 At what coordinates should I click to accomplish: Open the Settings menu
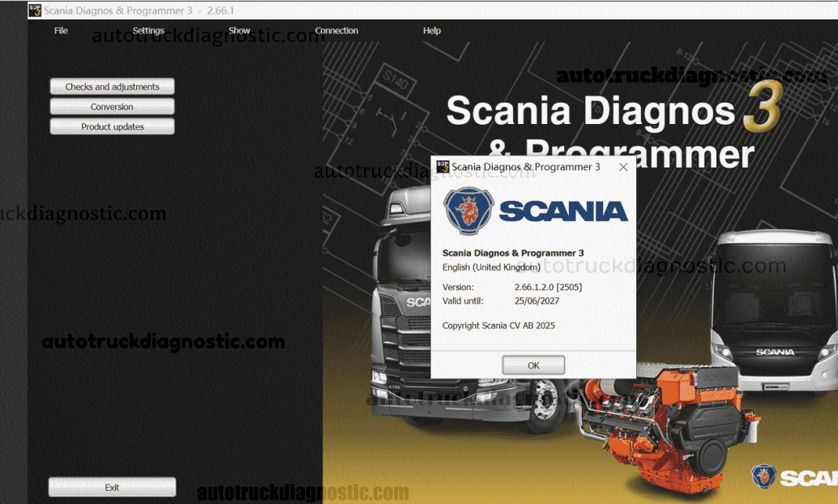(148, 31)
